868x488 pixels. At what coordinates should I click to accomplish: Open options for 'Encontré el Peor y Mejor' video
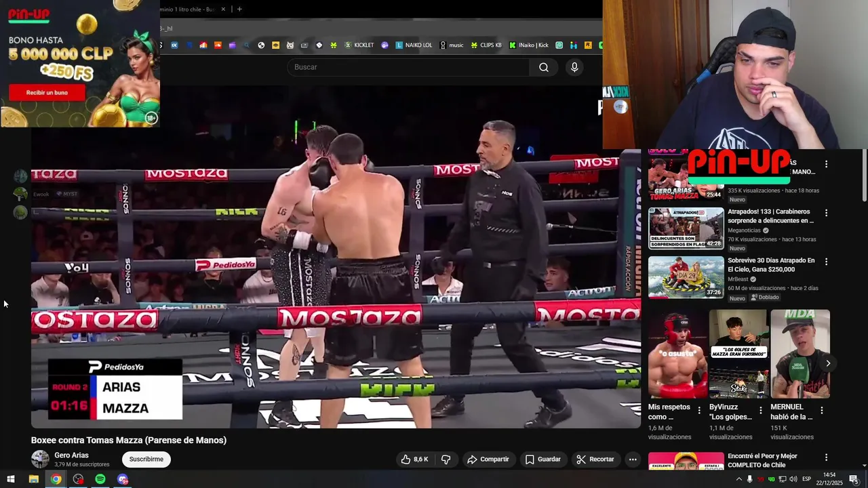coord(826,457)
